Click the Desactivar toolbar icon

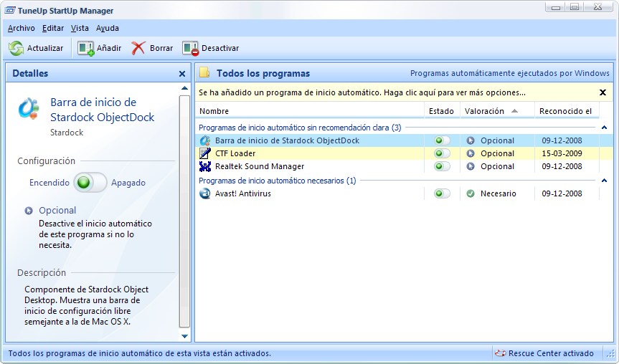tap(190, 48)
